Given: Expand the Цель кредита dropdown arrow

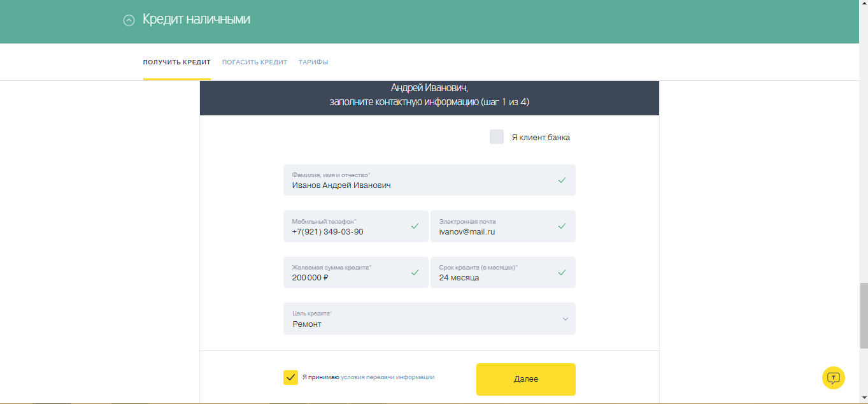Looking at the screenshot, I should tap(565, 319).
